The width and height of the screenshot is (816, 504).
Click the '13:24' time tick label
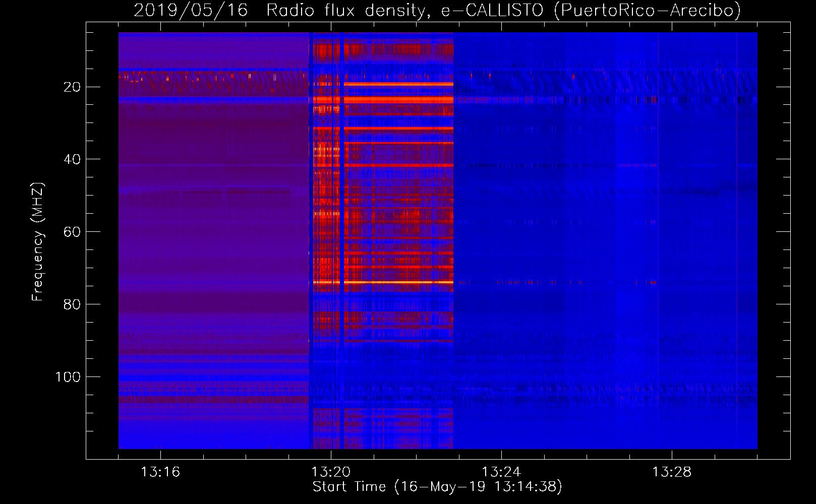(x=501, y=472)
